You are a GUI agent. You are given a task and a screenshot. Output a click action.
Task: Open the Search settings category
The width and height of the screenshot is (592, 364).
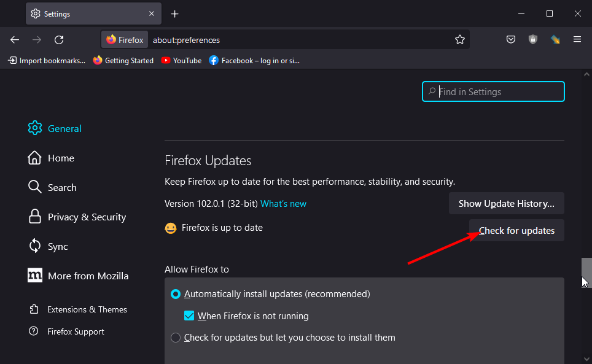click(x=52, y=187)
